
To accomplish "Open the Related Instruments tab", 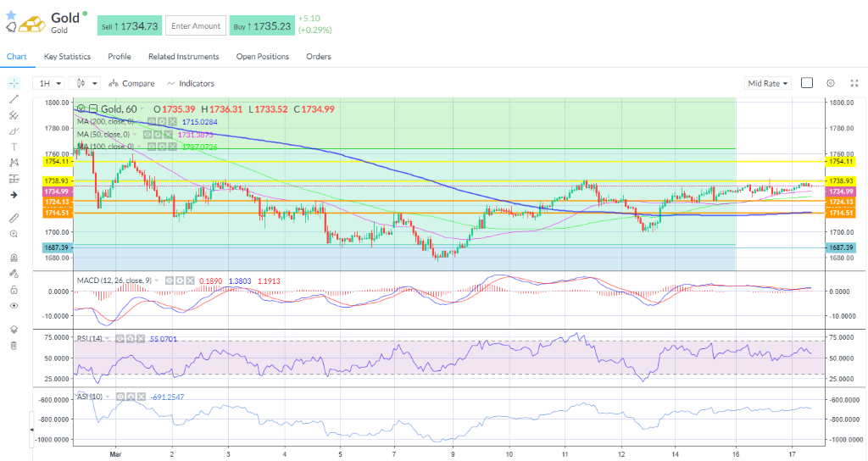I will (x=183, y=57).
